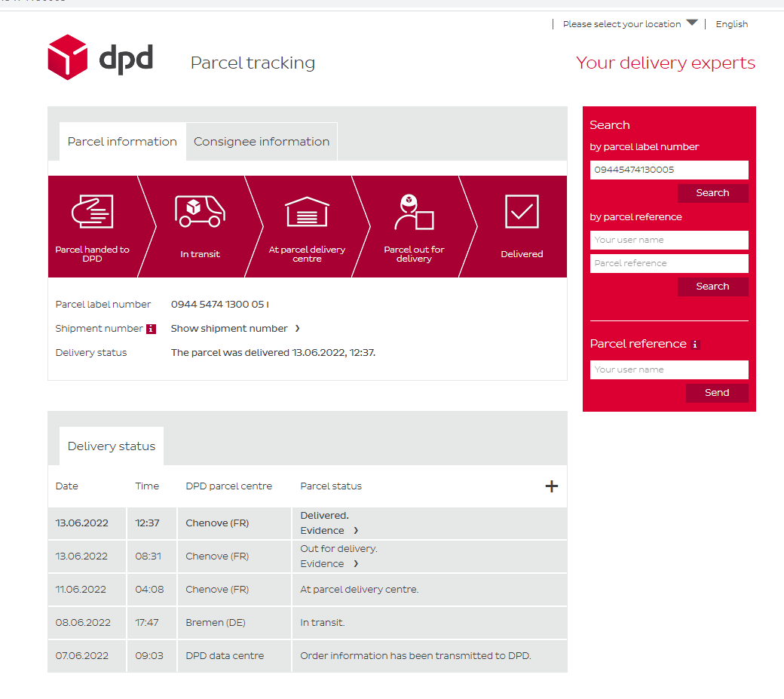
Task: Click info icon beside Parcel reference heading
Action: [x=695, y=345]
